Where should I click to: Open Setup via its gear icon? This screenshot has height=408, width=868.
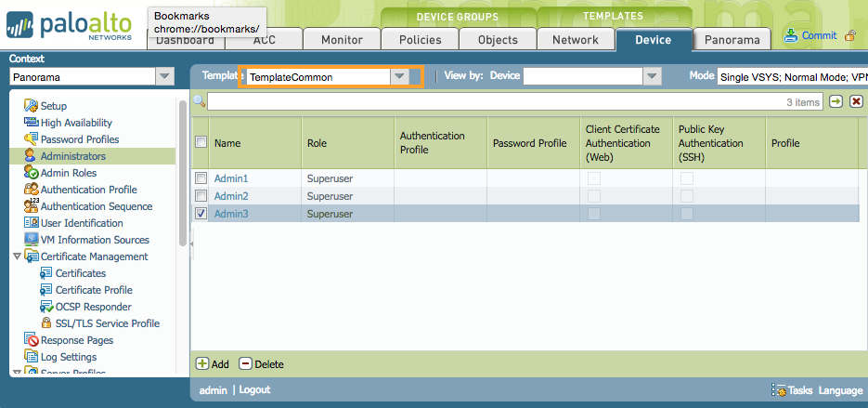pos(32,106)
